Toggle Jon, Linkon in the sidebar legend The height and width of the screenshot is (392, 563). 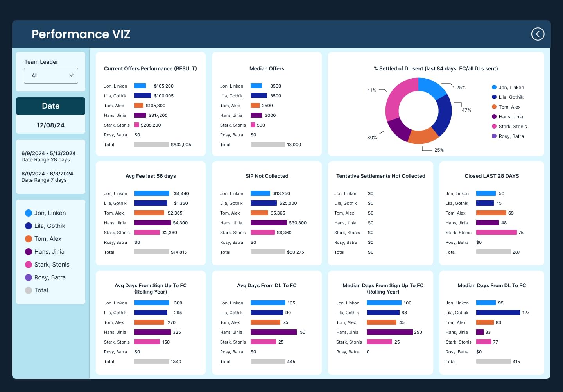[x=45, y=213]
